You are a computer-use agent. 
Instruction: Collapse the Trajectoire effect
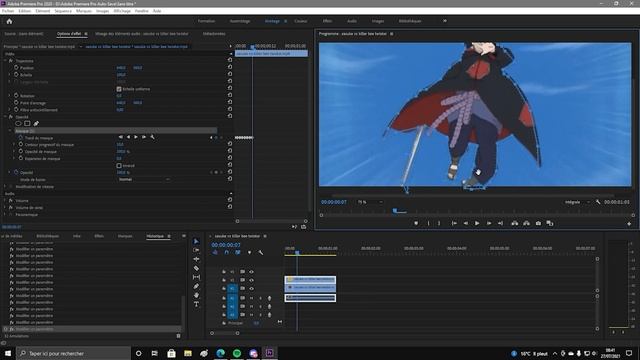(x=6, y=61)
